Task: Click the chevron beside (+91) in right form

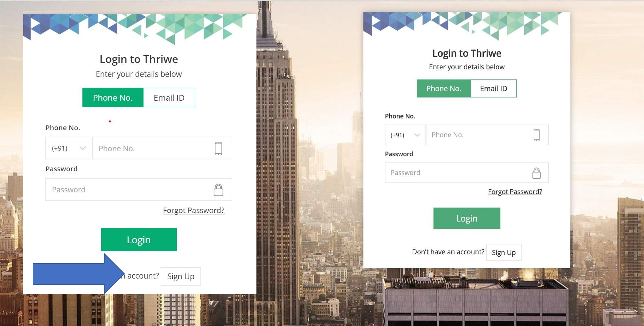Action: (x=417, y=135)
